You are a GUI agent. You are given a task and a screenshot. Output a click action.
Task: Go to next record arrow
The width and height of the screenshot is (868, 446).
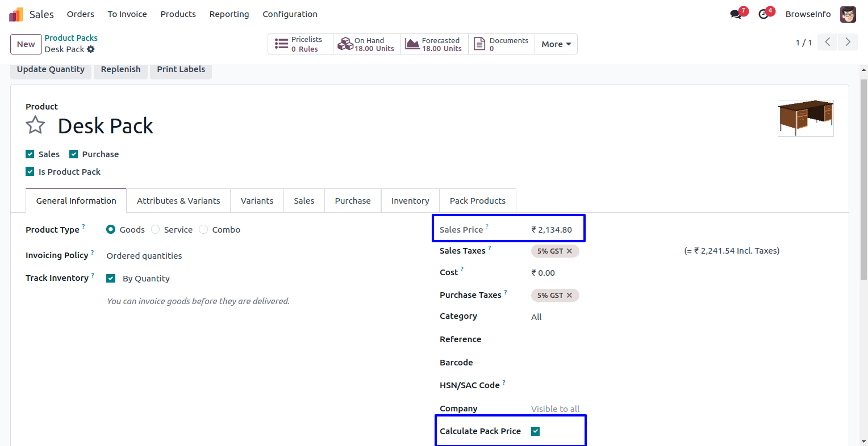pos(848,42)
